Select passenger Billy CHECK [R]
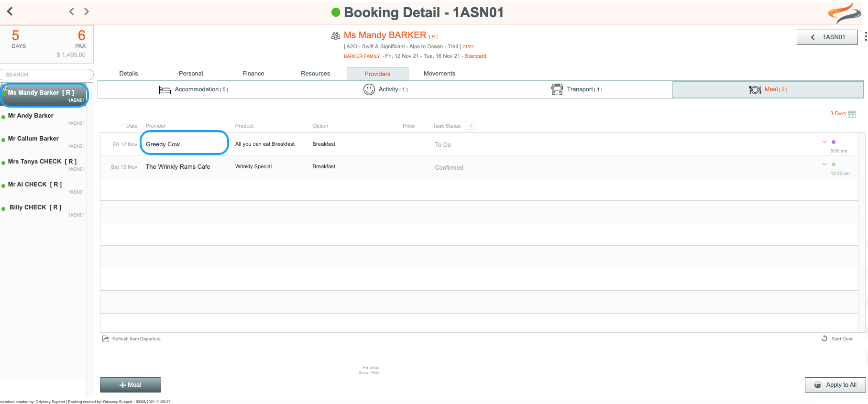The width and height of the screenshot is (868, 404). click(43, 210)
